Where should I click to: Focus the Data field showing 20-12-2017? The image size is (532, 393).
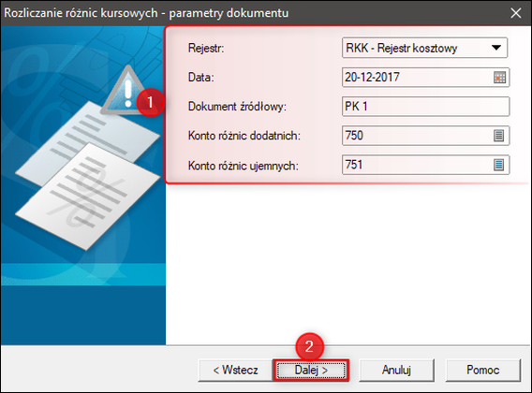(x=425, y=78)
